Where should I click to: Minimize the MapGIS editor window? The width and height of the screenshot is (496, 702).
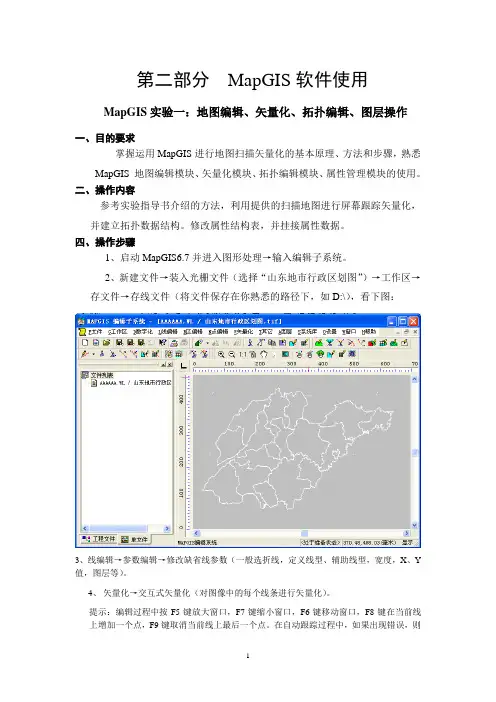point(391,321)
